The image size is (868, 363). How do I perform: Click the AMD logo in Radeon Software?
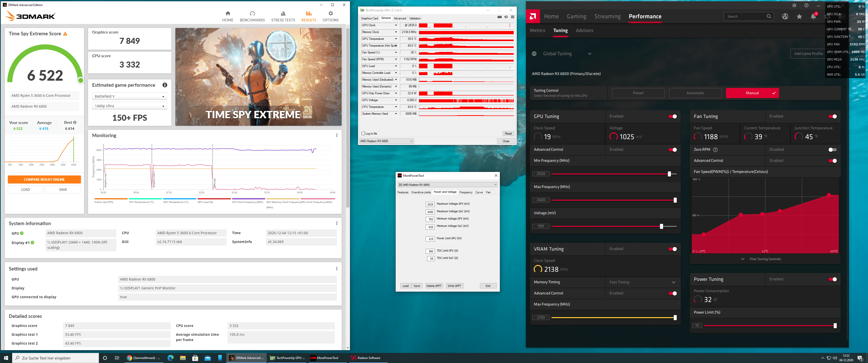(533, 16)
